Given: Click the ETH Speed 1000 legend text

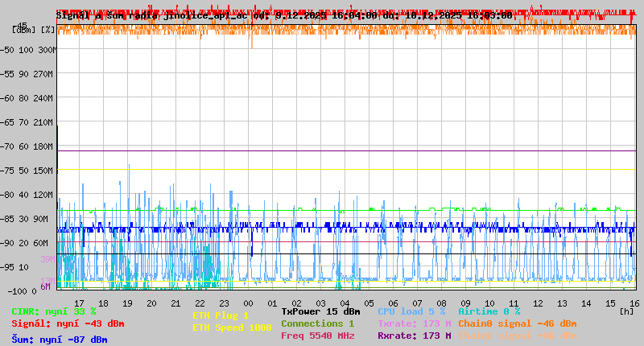Looking at the screenshot, I should (232, 327).
